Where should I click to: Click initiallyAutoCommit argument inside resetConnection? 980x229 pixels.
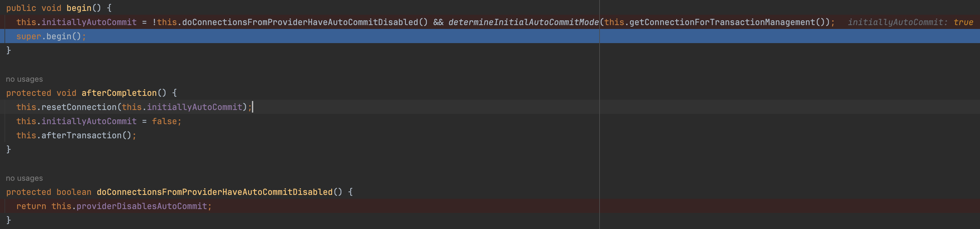pos(194,107)
